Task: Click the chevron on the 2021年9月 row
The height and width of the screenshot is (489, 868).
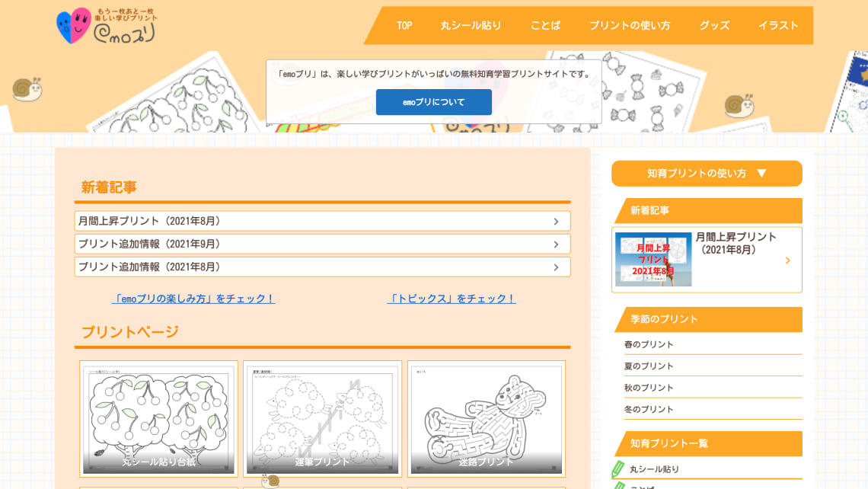Action: pos(557,244)
